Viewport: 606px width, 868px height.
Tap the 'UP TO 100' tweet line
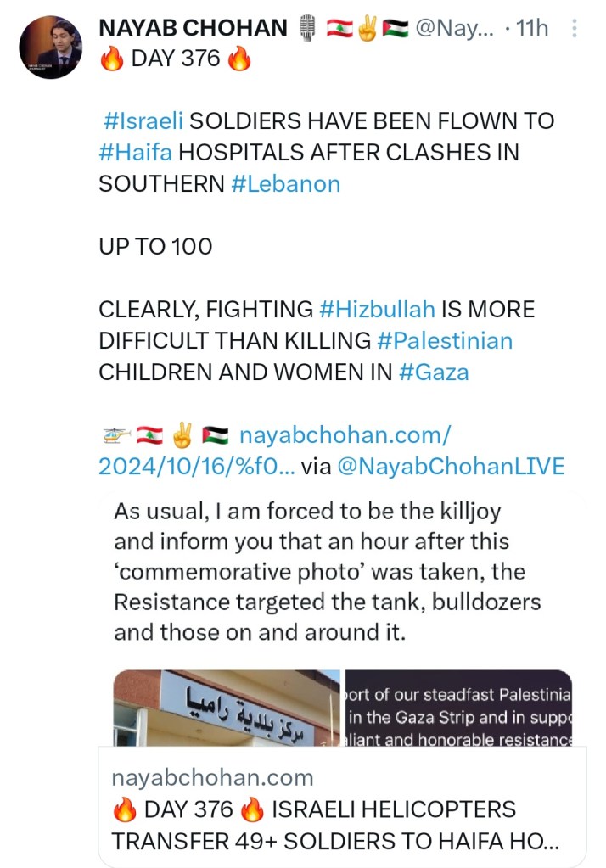tap(155, 247)
